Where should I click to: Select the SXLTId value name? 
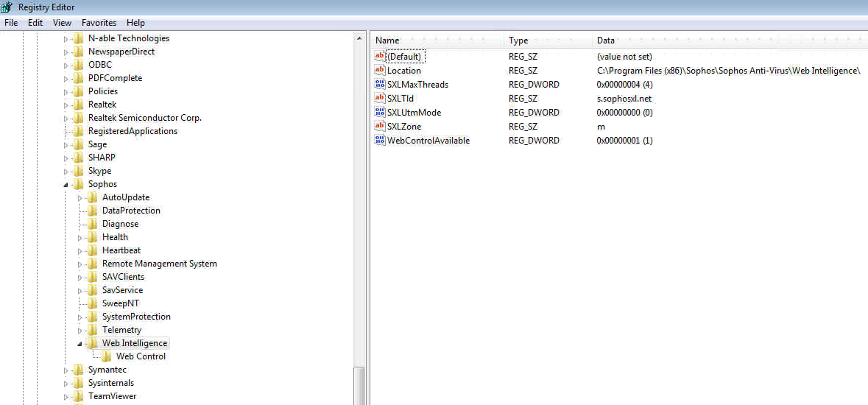point(401,98)
